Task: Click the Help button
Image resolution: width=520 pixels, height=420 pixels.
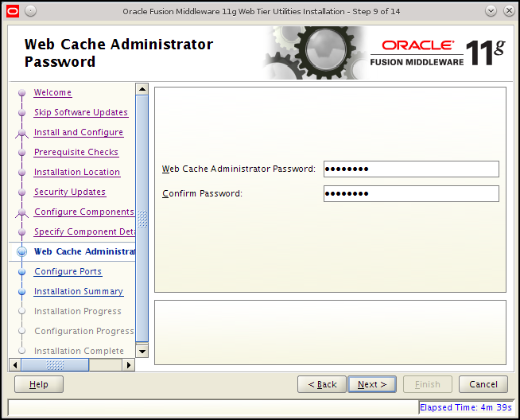Action: point(39,384)
